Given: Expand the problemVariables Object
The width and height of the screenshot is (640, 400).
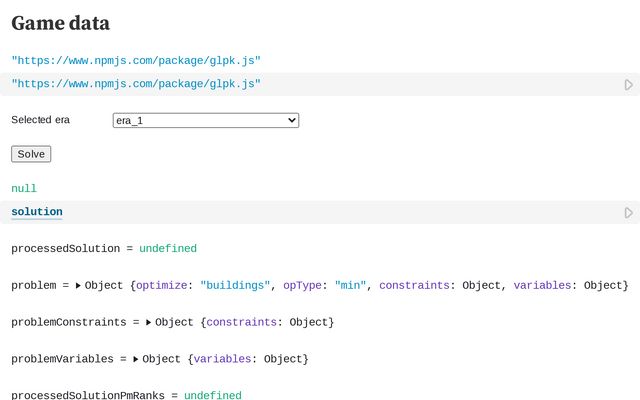Looking at the screenshot, I should tap(136, 359).
